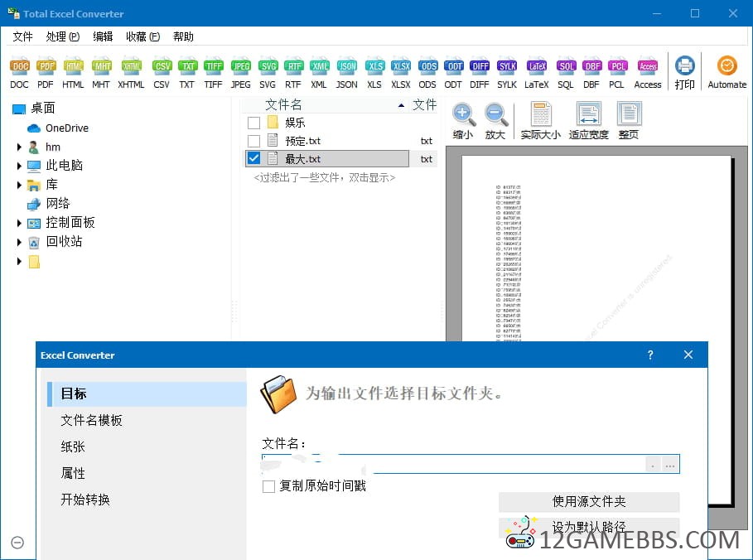Expand the 控制面板 tree node
Screen dimensions: 753x560
[19, 223]
